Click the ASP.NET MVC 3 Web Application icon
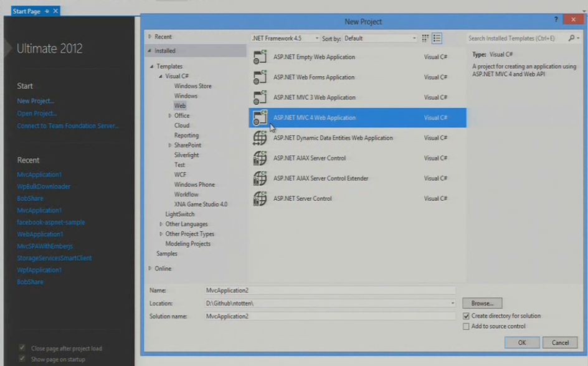 coord(260,97)
